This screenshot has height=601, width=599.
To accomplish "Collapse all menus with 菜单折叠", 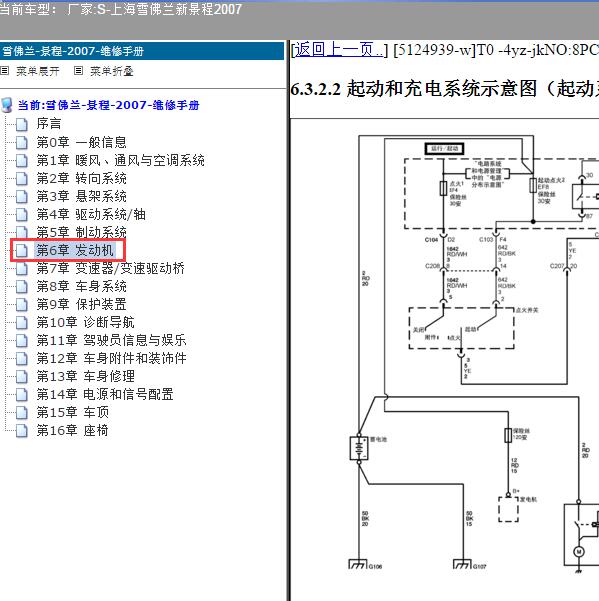I will coord(112,71).
